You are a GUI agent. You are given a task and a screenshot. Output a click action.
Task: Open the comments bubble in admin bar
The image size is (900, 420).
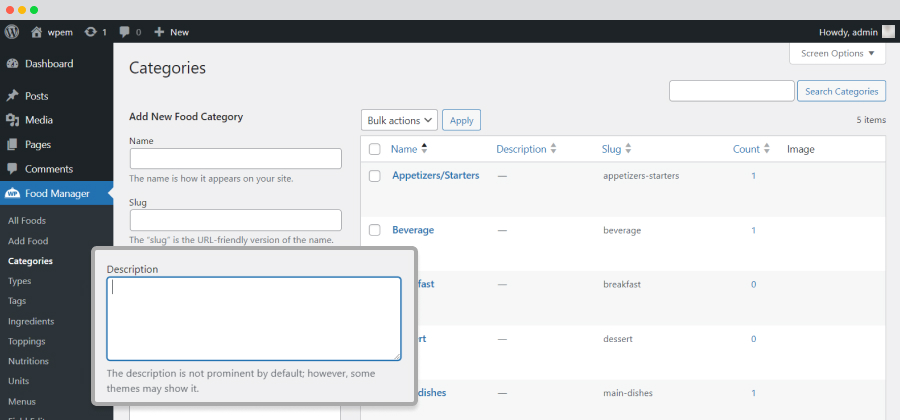click(x=125, y=32)
